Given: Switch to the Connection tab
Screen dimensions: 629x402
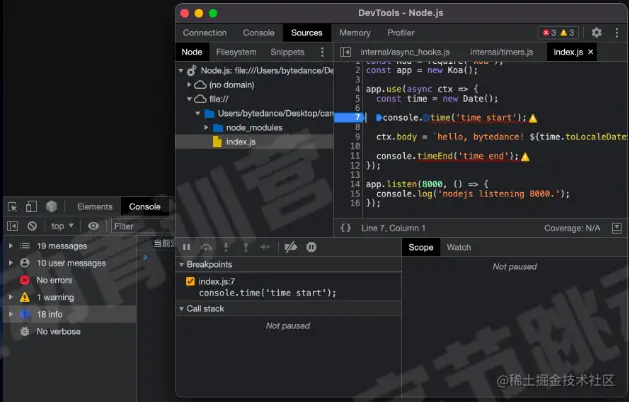Looking at the screenshot, I should click(205, 32).
